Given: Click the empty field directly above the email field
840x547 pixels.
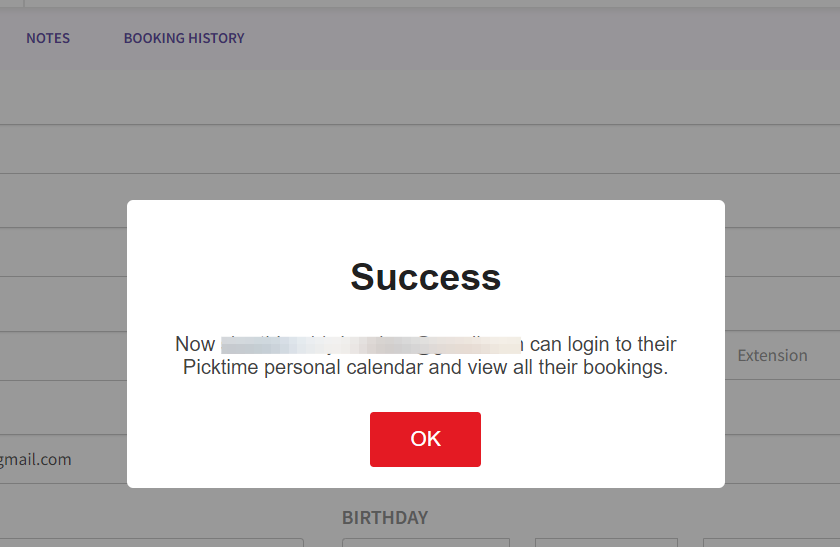Looking at the screenshot, I should tap(60, 407).
